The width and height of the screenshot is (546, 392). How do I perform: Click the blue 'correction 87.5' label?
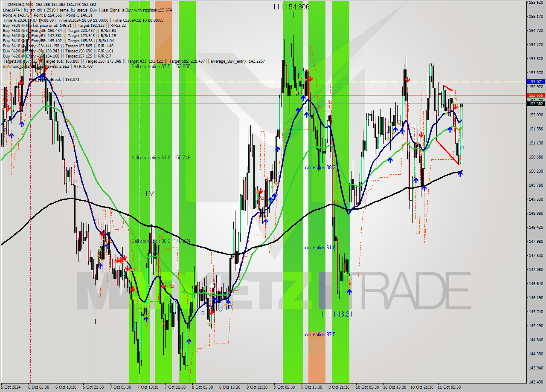coord(320,334)
